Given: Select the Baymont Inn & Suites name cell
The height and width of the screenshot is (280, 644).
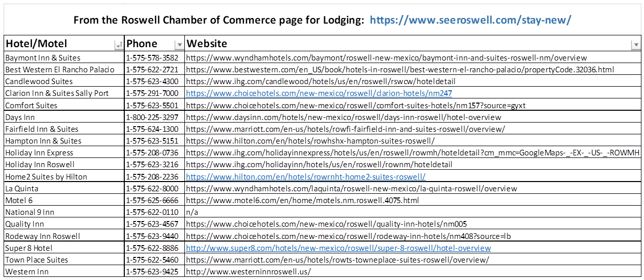Looking at the screenshot, I should (x=43, y=58).
